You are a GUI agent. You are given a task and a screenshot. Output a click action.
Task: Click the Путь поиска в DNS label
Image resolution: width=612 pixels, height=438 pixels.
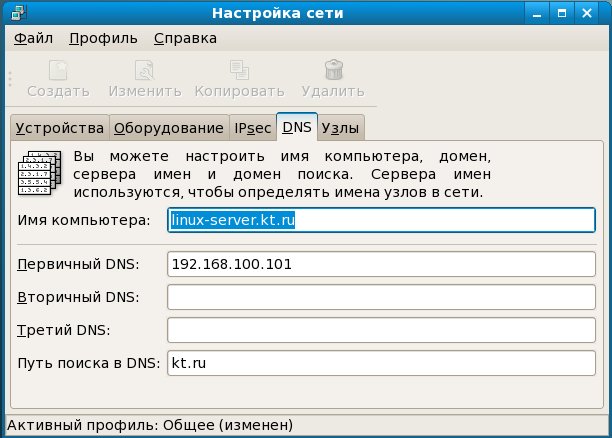coord(89,363)
